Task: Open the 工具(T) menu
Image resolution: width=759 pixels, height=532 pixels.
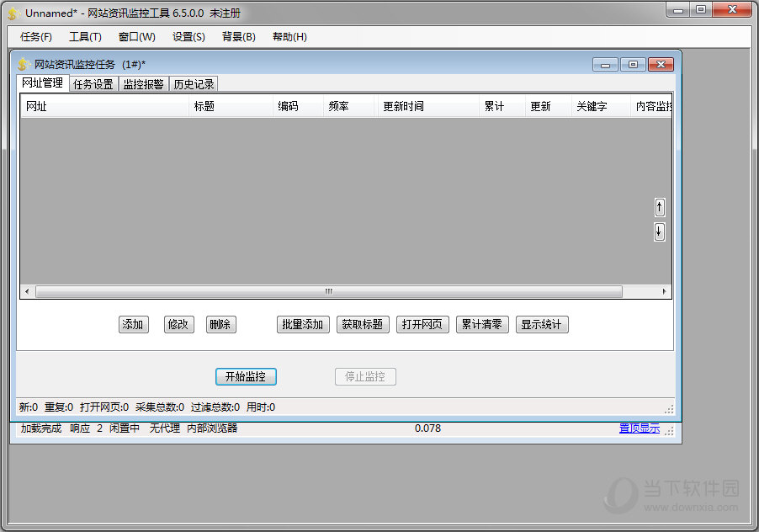Action: point(85,37)
